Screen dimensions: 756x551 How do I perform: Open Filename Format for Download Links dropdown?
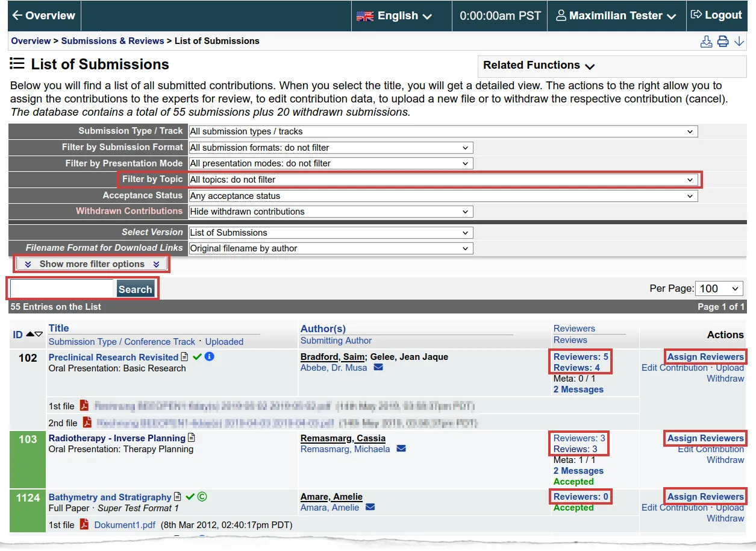coord(331,248)
